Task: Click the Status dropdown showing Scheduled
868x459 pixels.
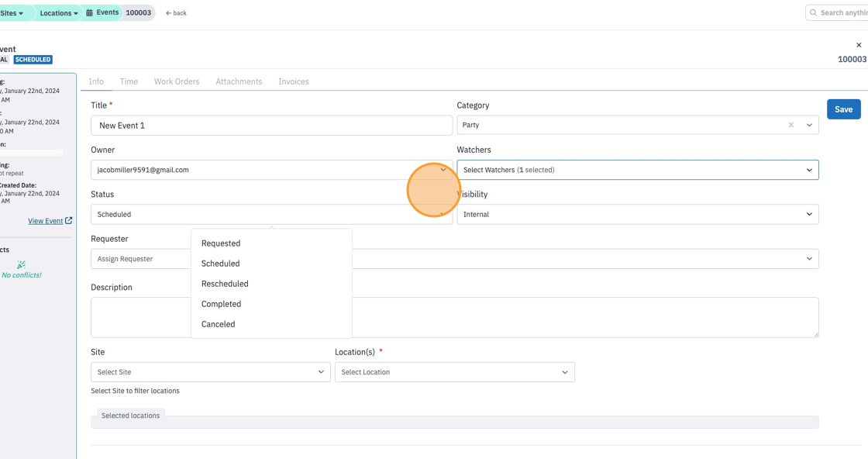Action: [272, 214]
